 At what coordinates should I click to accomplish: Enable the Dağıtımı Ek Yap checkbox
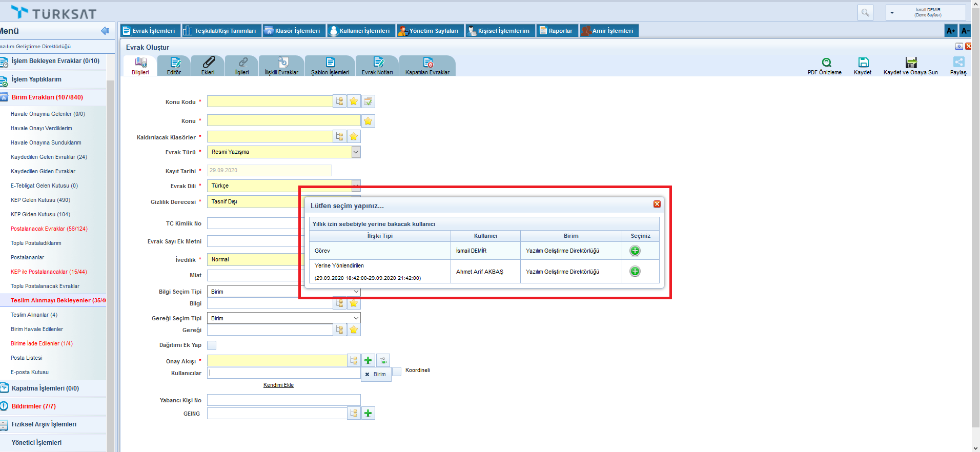pyautogui.click(x=212, y=345)
